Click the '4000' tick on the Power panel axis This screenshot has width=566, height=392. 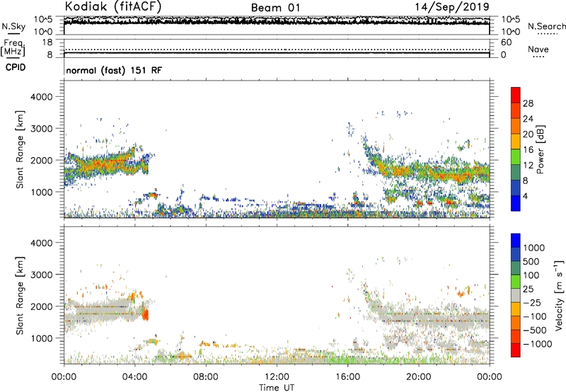(x=42, y=97)
